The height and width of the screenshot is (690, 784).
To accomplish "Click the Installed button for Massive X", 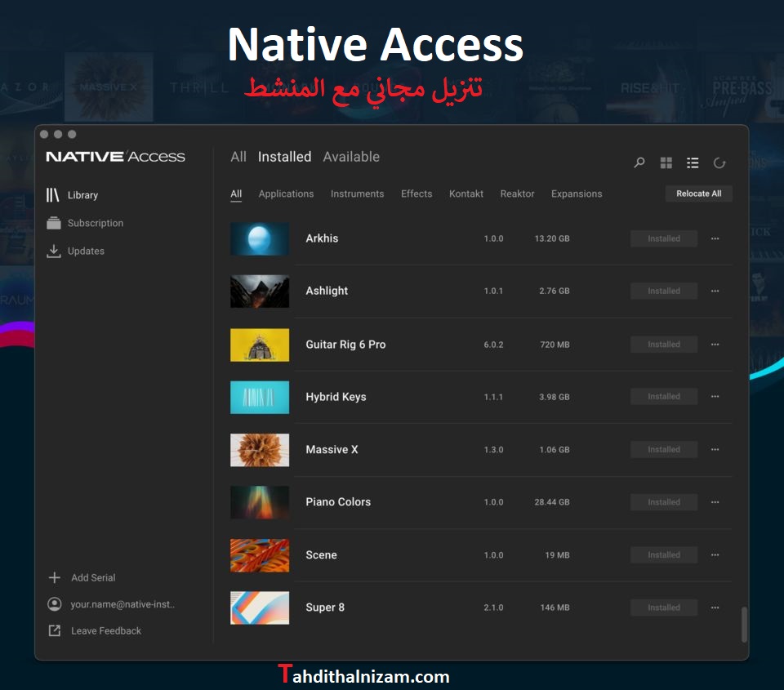I will click(663, 449).
